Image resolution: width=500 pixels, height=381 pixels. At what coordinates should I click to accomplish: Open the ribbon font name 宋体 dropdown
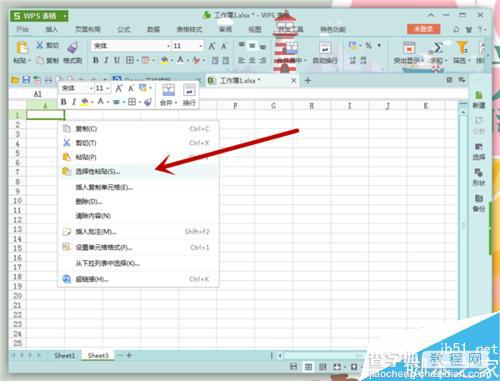click(168, 46)
